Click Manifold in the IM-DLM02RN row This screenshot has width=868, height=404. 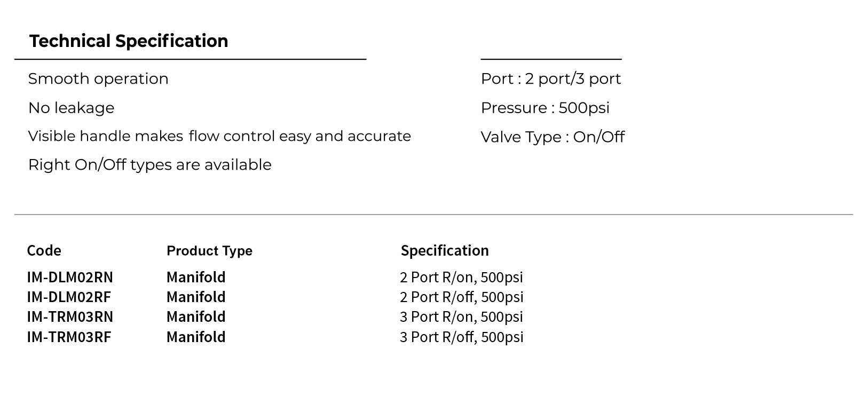196,277
